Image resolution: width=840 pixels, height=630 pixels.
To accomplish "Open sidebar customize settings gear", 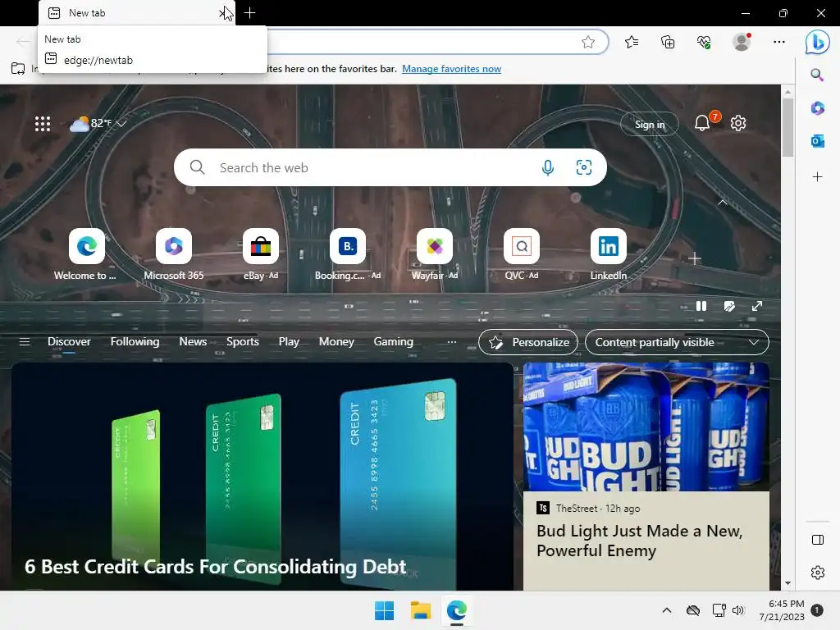I will 818,573.
